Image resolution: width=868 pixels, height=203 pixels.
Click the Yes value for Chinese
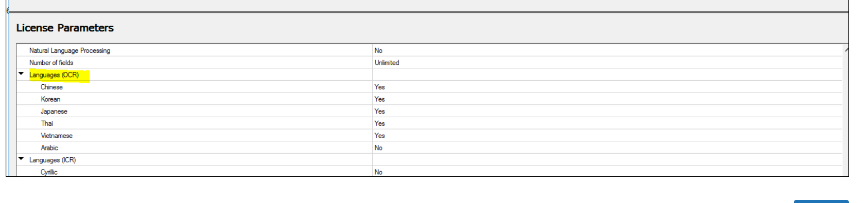pyautogui.click(x=379, y=87)
